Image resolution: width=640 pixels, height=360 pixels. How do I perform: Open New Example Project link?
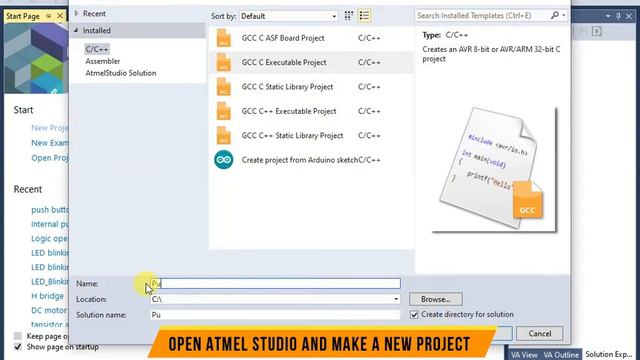[x=50, y=143]
